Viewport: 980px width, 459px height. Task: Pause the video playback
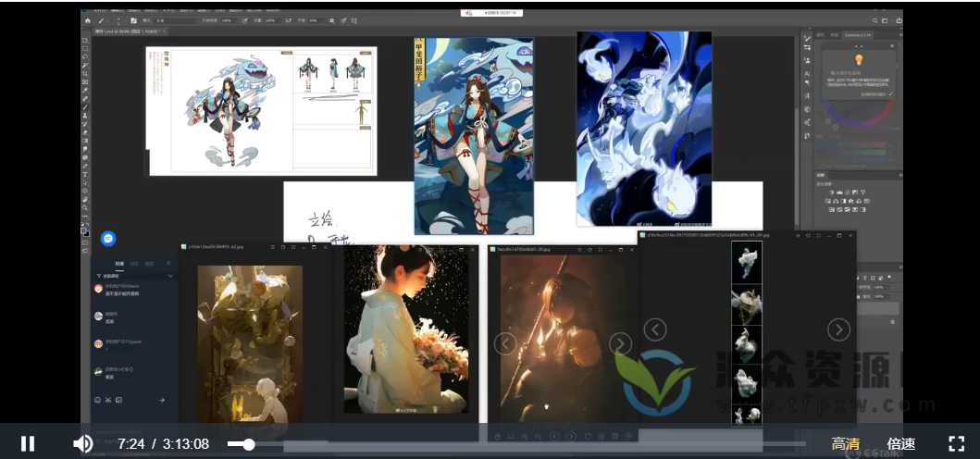tap(28, 443)
